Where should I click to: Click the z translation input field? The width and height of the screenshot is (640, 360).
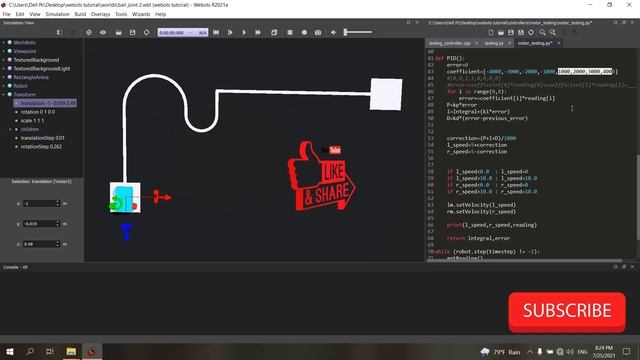tap(41, 244)
